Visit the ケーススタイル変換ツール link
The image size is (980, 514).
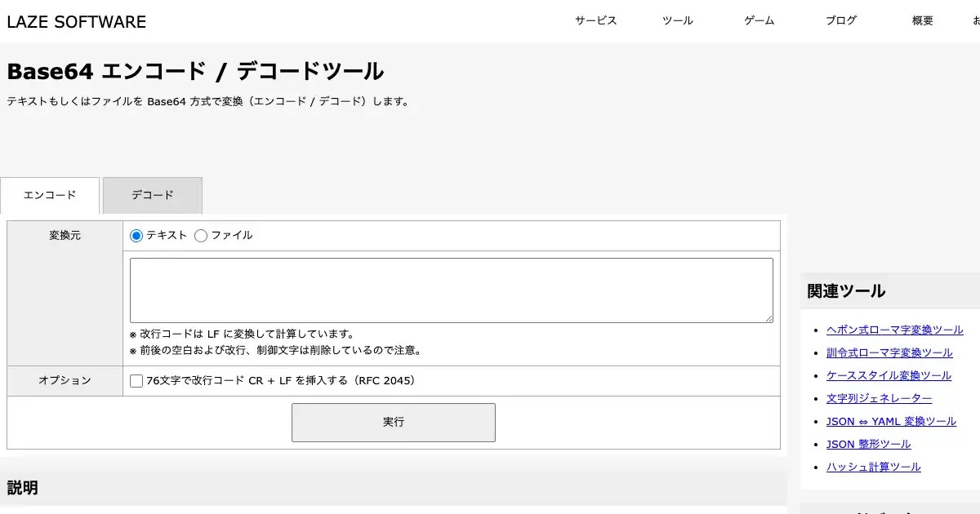pyautogui.click(x=889, y=375)
